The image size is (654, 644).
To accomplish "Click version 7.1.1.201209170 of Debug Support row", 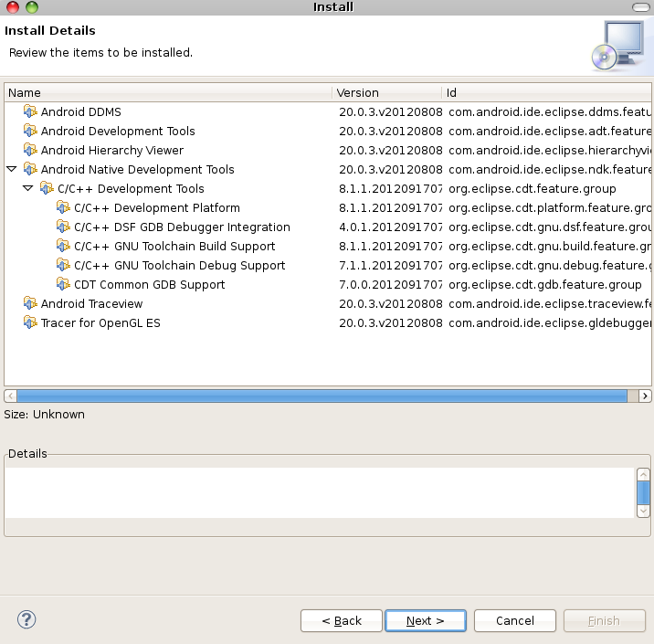I will (x=390, y=265).
